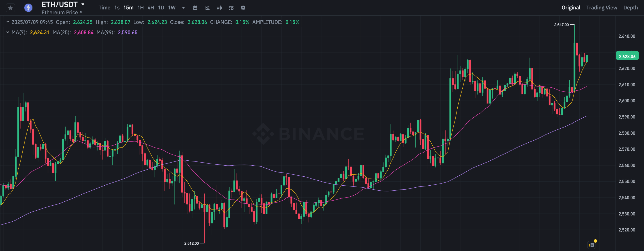Click the MA(25) value 2,608.84
This screenshot has width=644, height=251.
point(83,32)
